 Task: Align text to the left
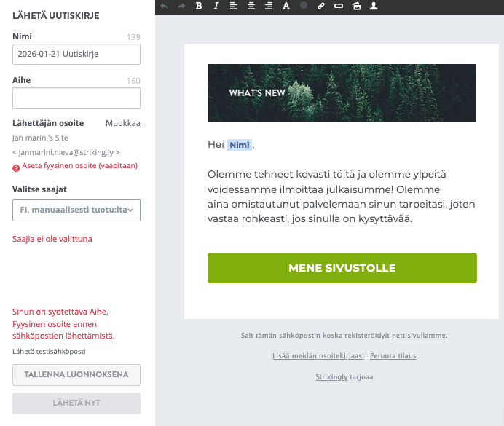click(234, 6)
